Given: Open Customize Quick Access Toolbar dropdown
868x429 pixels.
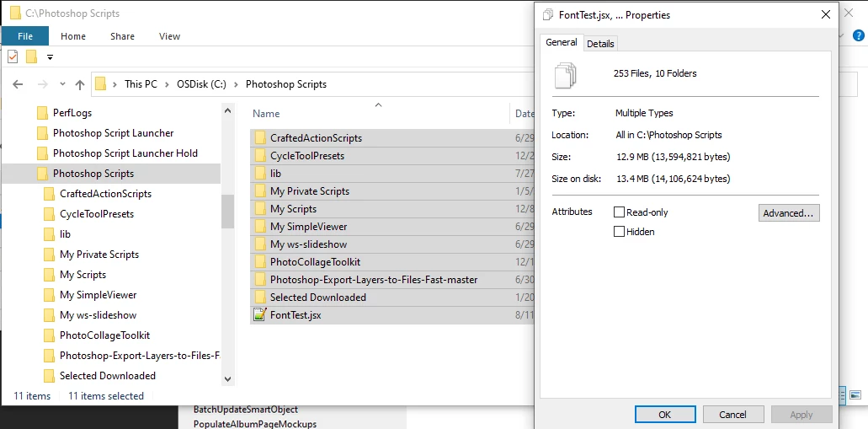Looking at the screenshot, I should [51, 56].
